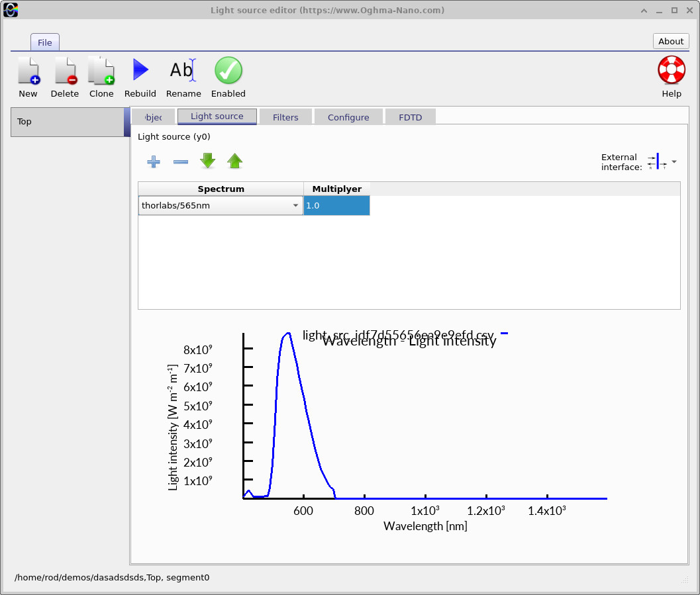Add a spectrum row with plus icon
Viewport: 700px width, 595px height.
[x=154, y=161]
